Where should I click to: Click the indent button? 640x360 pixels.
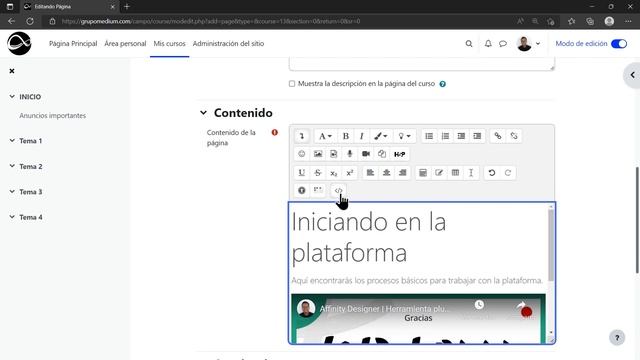[477, 136]
